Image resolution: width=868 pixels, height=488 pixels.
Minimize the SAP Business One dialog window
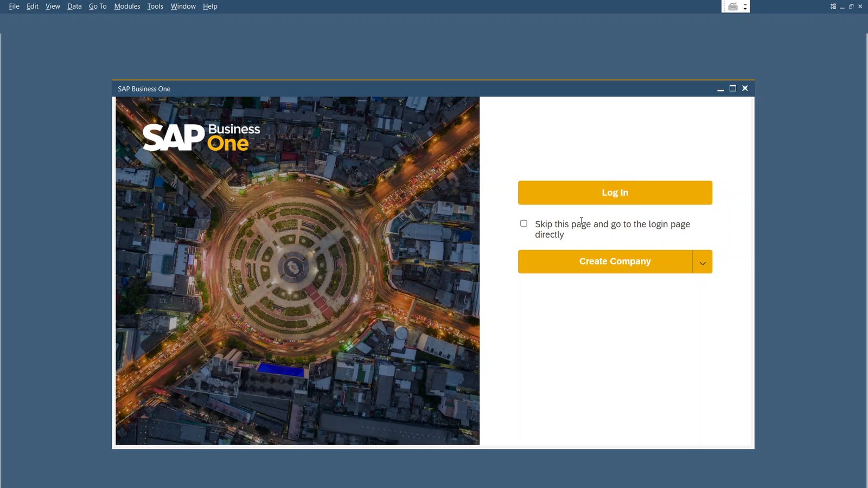(720, 89)
